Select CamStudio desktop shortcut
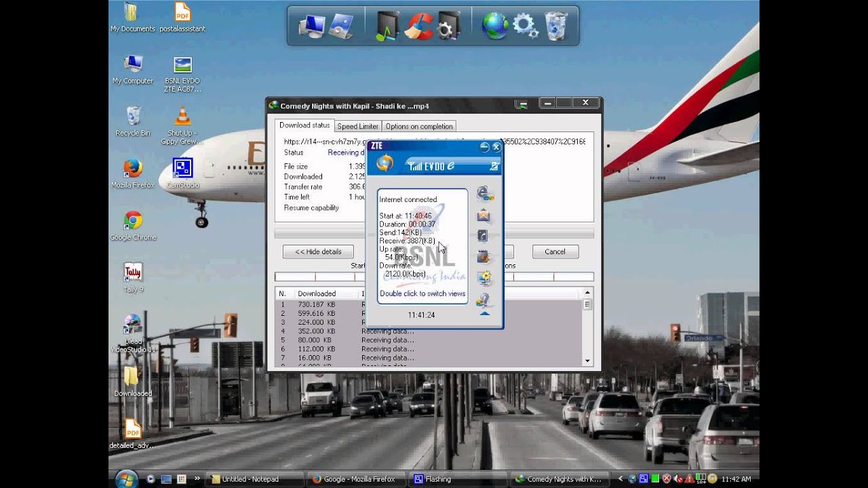868x488 pixels. pos(182,174)
